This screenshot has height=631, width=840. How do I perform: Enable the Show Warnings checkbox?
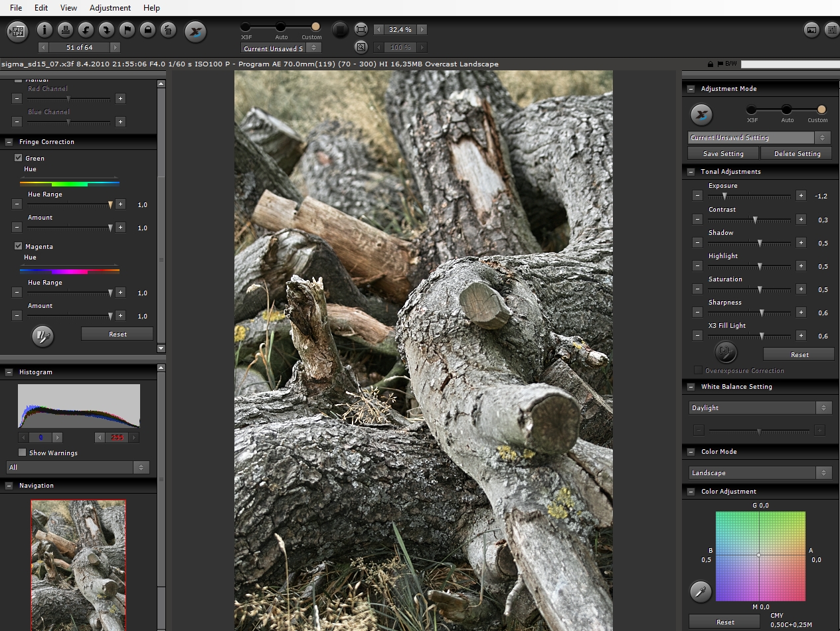pyautogui.click(x=23, y=453)
